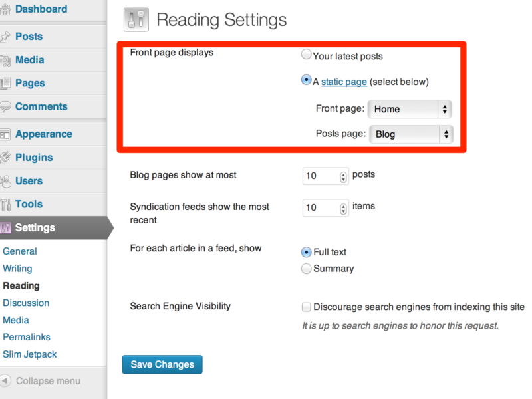Click the Reading Settings header icon
Image resolution: width=532 pixels, height=399 pixels.
click(136, 20)
